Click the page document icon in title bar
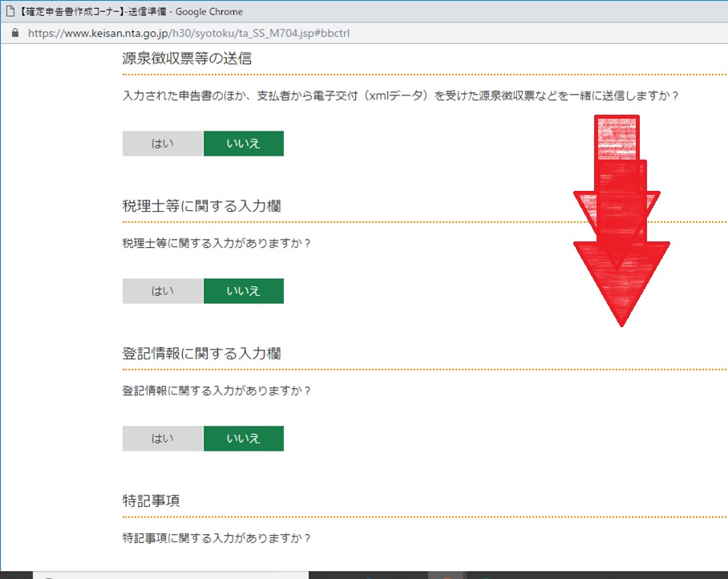728x579 pixels. (x=10, y=11)
